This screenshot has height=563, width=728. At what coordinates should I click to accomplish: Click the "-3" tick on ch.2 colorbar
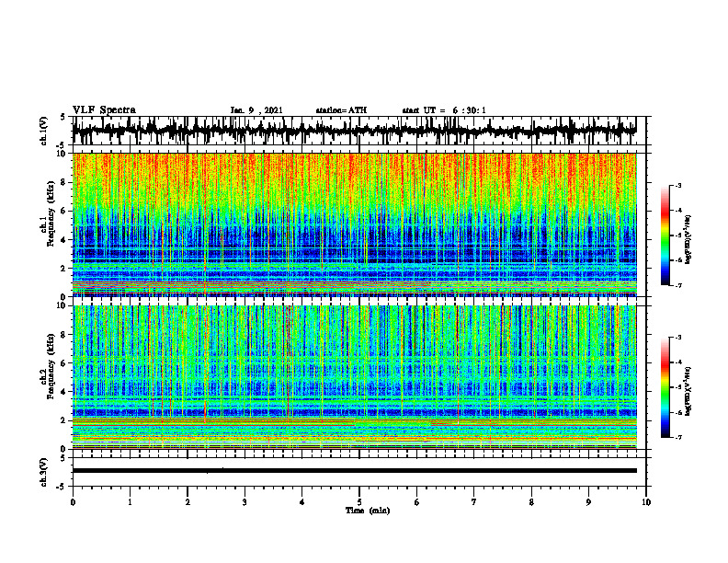click(x=678, y=338)
